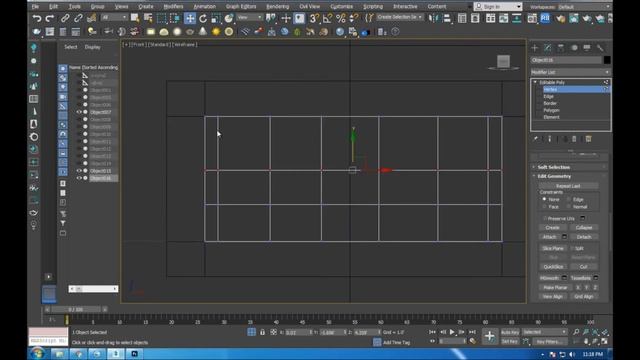
Task: Toggle visibility eye of Object015
Action: (x=79, y=171)
